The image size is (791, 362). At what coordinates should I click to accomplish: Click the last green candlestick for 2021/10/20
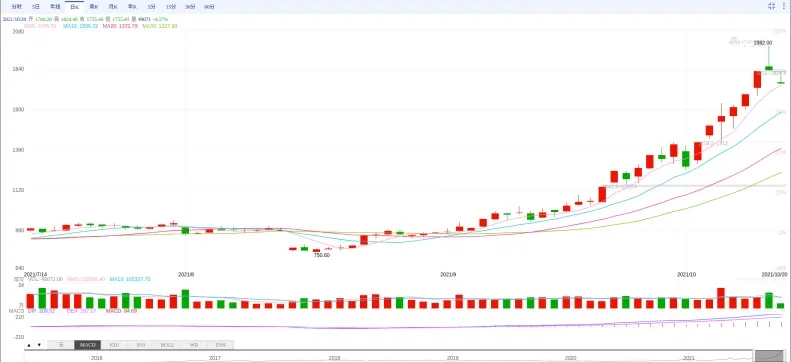[x=781, y=83]
